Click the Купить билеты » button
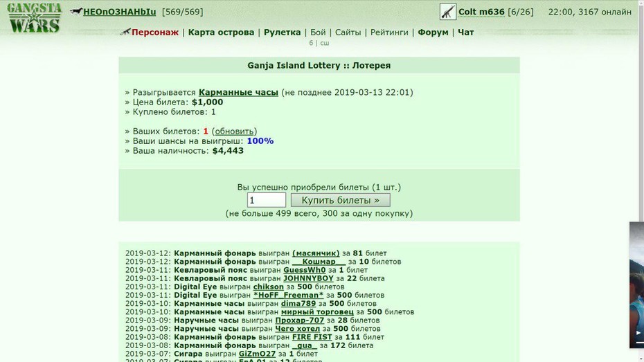The image size is (644, 362). click(x=341, y=200)
